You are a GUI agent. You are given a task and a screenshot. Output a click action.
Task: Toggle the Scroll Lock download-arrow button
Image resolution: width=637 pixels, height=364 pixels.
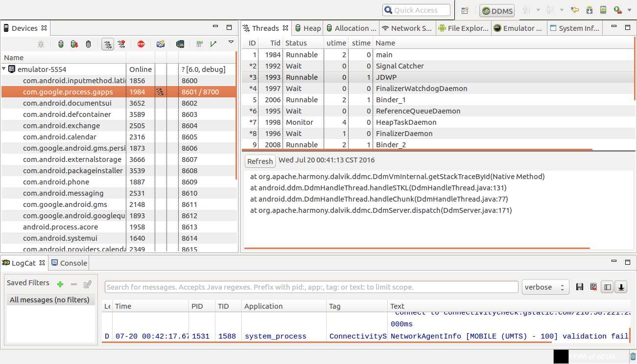pyautogui.click(x=621, y=287)
